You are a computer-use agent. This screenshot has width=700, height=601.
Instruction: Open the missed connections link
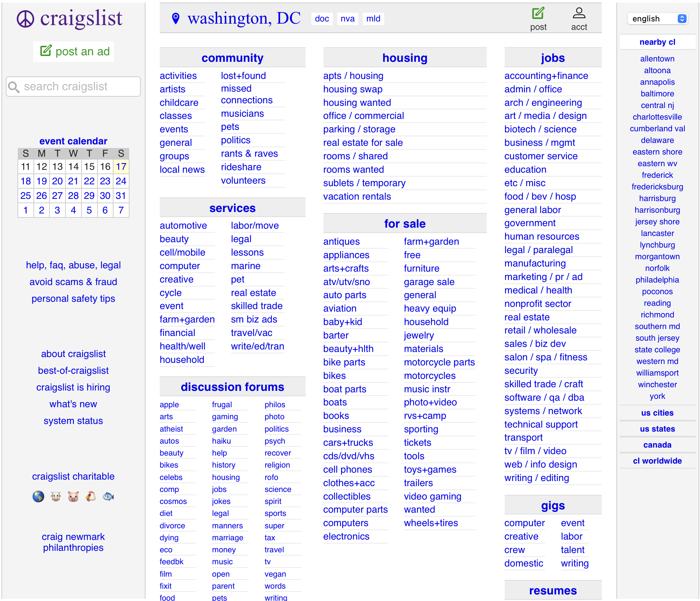tap(247, 95)
